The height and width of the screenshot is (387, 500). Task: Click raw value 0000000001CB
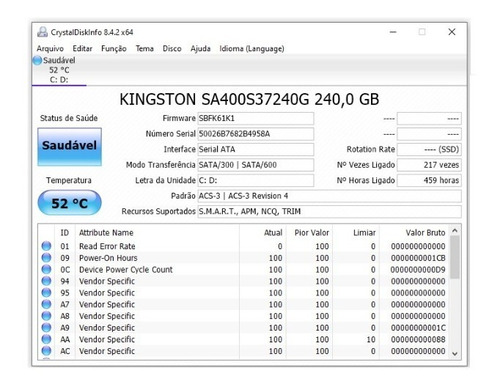click(x=418, y=258)
